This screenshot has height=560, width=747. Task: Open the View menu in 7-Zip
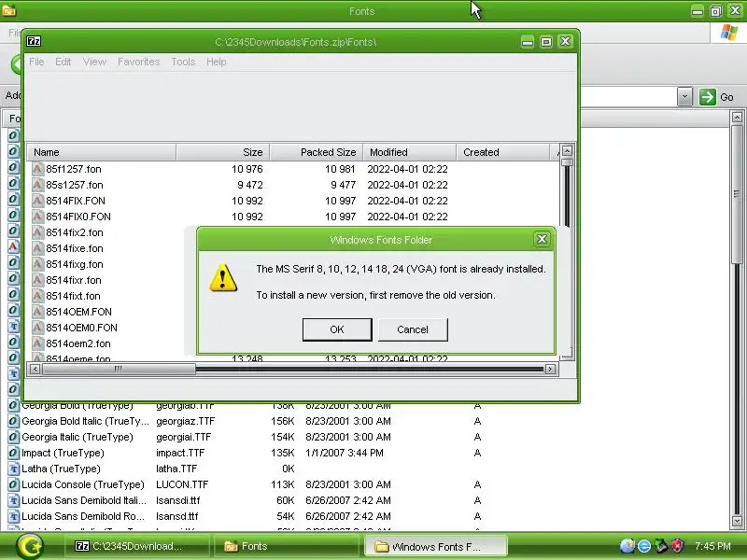click(x=94, y=62)
